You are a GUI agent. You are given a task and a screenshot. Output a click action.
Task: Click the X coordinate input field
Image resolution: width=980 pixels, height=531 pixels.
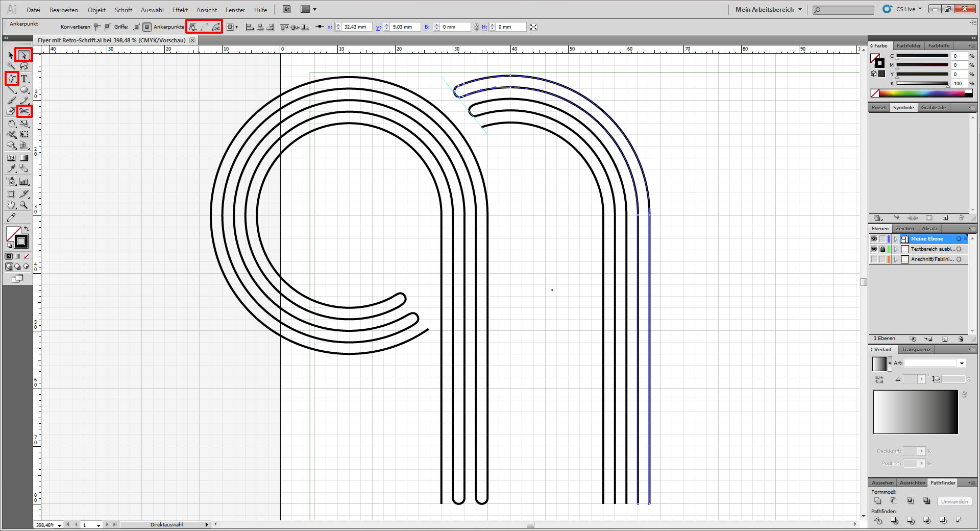click(x=356, y=27)
